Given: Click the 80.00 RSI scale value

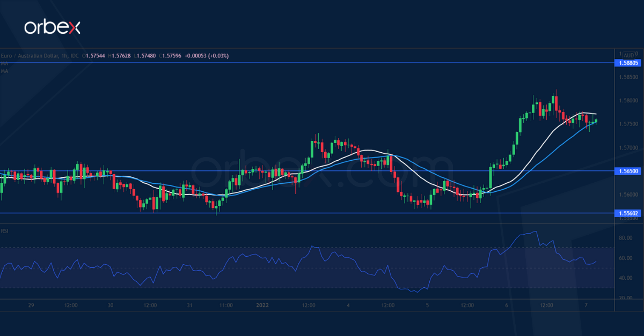Looking at the screenshot, I should click(x=625, y=237).
